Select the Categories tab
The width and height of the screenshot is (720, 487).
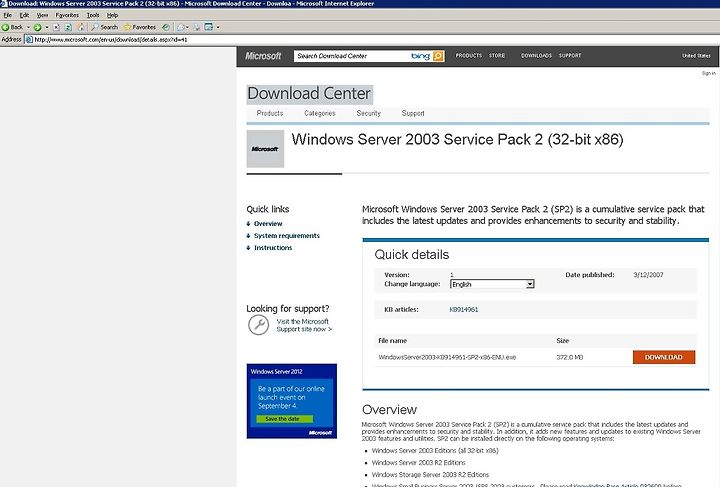pos(320,113)
